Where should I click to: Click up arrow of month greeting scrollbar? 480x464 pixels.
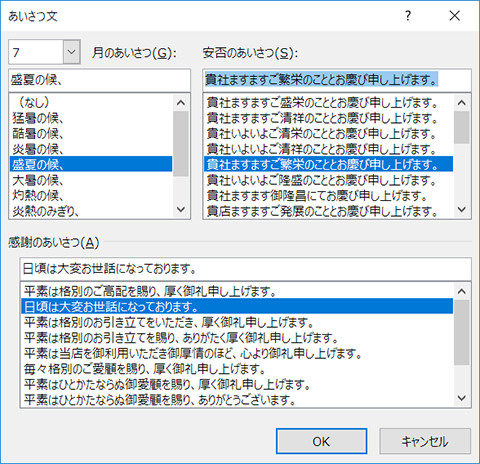pyautogui.click(x=181, y=103)
